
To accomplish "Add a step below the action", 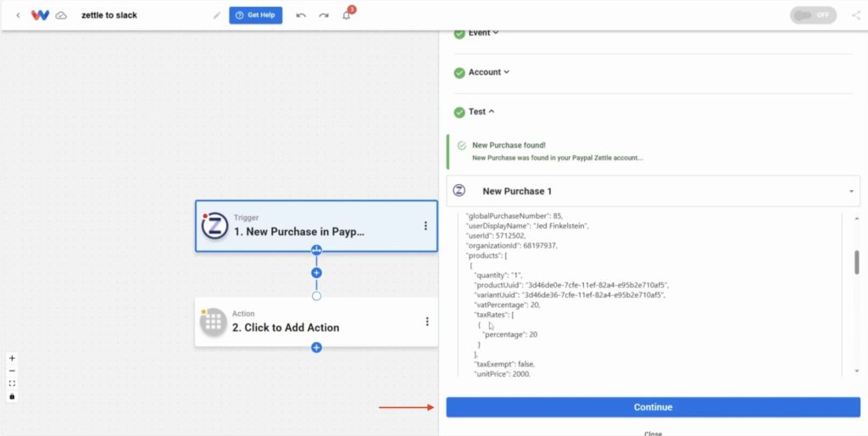I will click(x=317, y=348).
